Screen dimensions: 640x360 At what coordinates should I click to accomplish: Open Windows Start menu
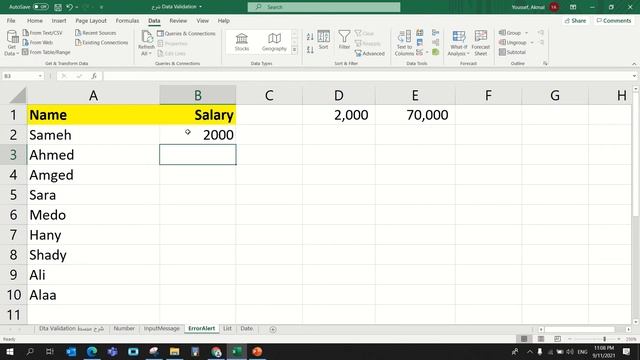(10, 351)
